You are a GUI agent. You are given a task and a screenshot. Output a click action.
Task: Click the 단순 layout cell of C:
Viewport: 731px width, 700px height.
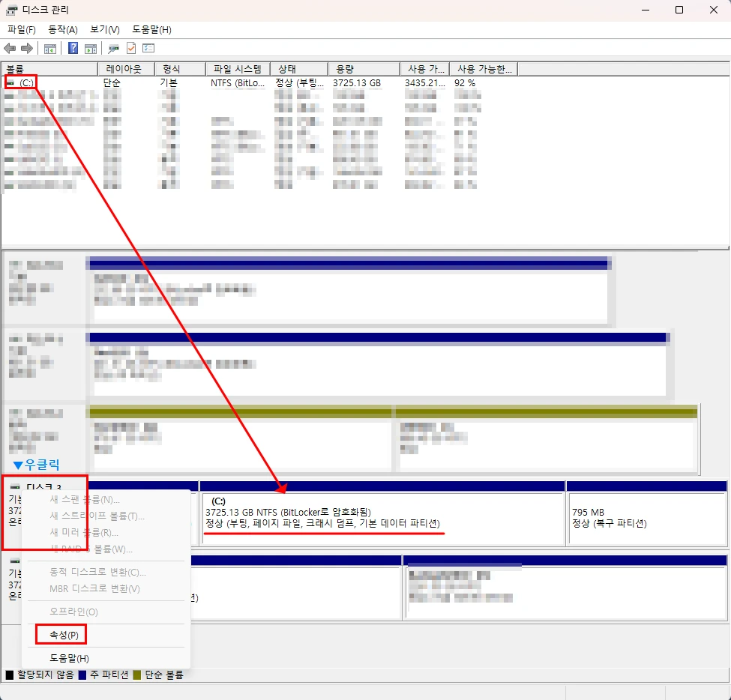click(112, 83)
